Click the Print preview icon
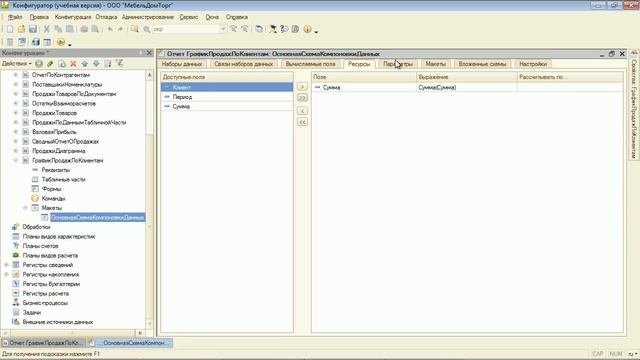Viewport: 640px width, 360px height. 96,29
